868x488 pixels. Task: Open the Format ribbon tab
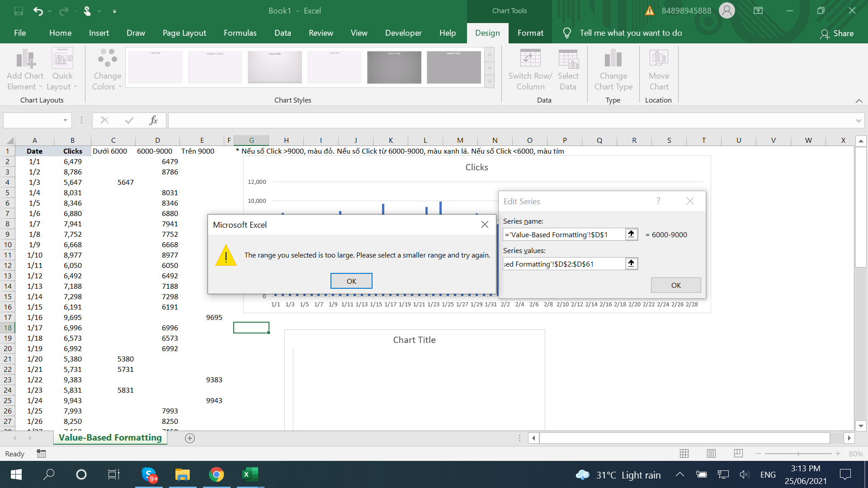point(530,33)
